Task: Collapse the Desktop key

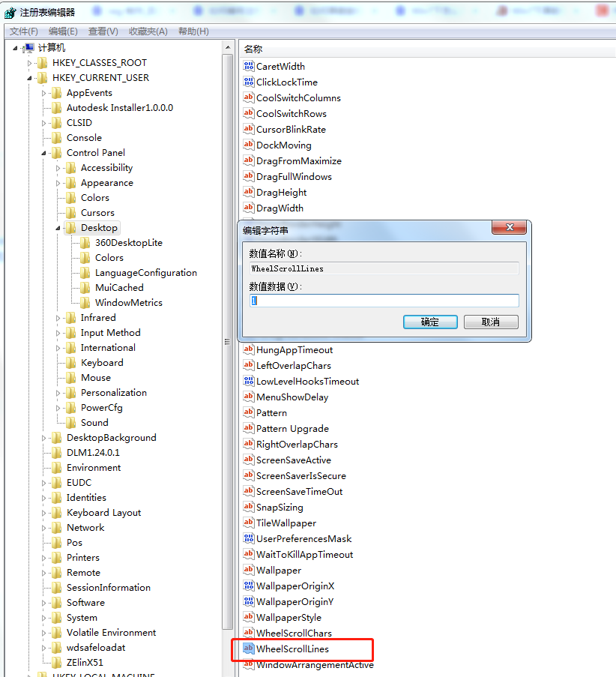Action: point(58,228)
